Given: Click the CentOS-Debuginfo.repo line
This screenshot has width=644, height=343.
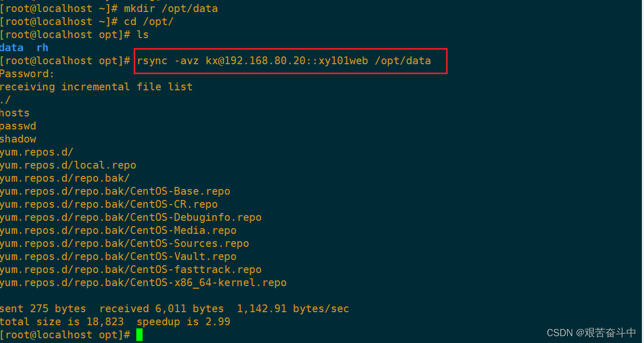Looking at the screenshot, I should tap(131, 217).
